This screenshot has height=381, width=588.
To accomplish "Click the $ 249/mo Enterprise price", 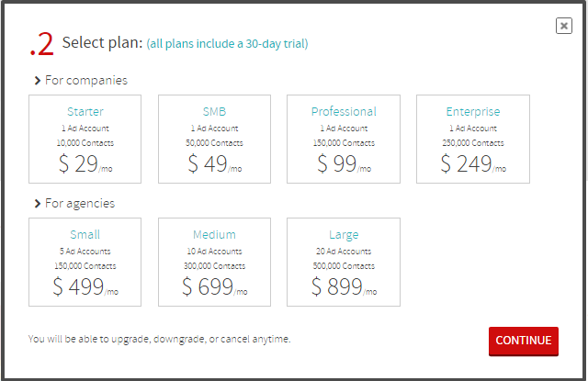I will pyautogui.click(x=472, y=164).
